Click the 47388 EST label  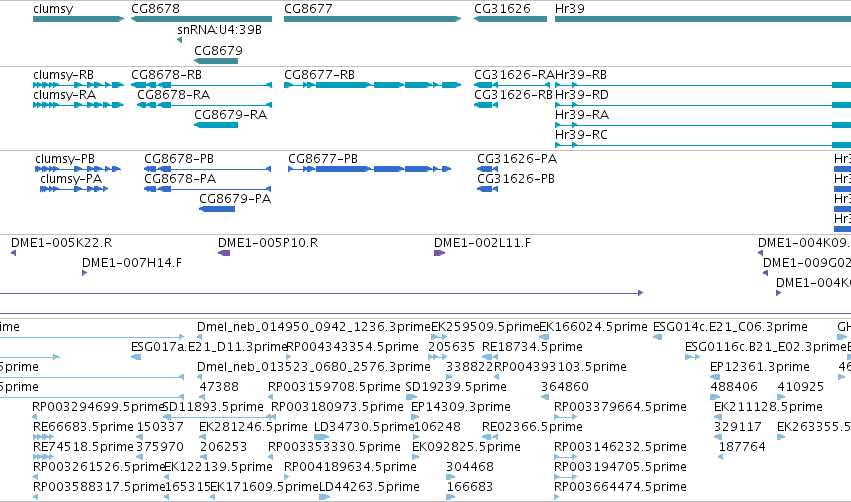coord(219,387)
